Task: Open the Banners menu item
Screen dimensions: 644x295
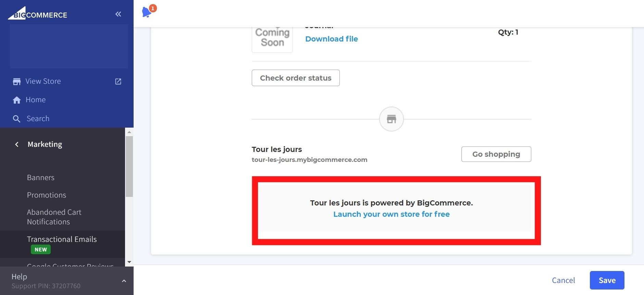Action: 41,178
